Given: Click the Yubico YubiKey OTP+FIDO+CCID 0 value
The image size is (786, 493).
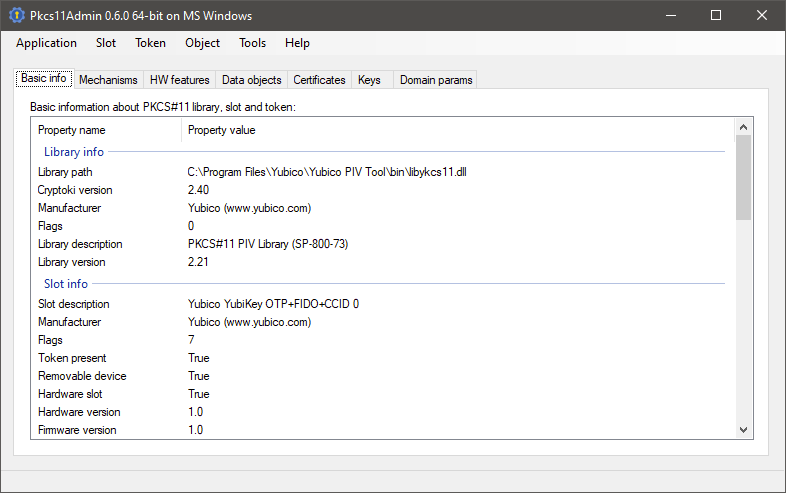Looking at the screenshot, I should coord(273,304).
